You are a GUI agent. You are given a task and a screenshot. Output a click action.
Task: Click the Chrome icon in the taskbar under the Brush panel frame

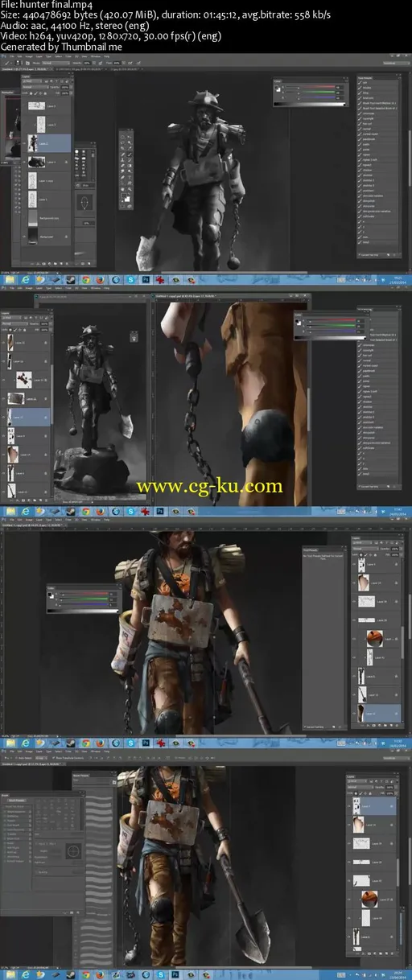pyautogui.click(x=85, y=974)
